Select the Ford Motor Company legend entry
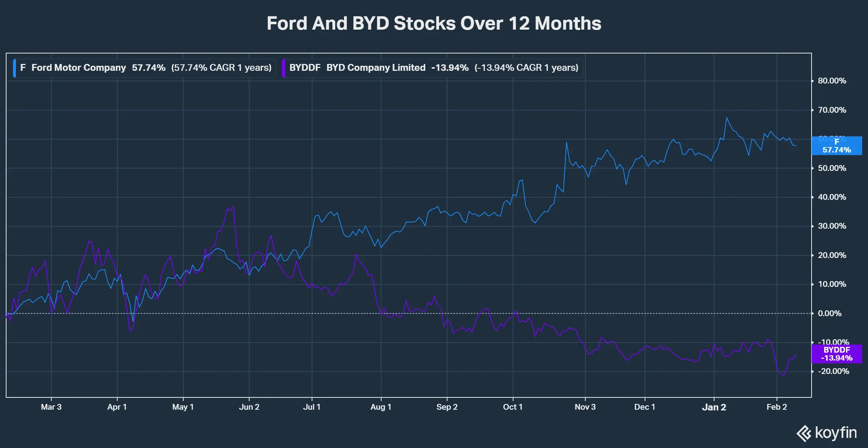The width and height of the screenshot is (868, 448). click(x=78, y=68)
